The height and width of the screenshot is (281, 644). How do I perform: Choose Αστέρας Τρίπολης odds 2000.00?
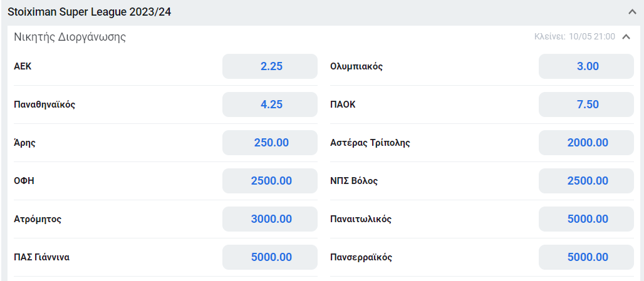tap(586, 143)
